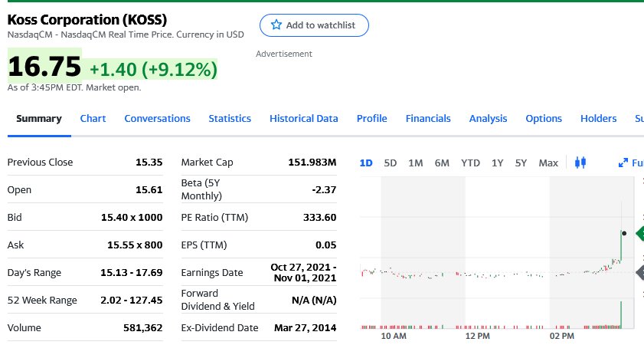The width and height of the screenshot is (644, 345).
Task: Go to the Statistics tab
Action: pyautogui.click(x=230, y=118)
